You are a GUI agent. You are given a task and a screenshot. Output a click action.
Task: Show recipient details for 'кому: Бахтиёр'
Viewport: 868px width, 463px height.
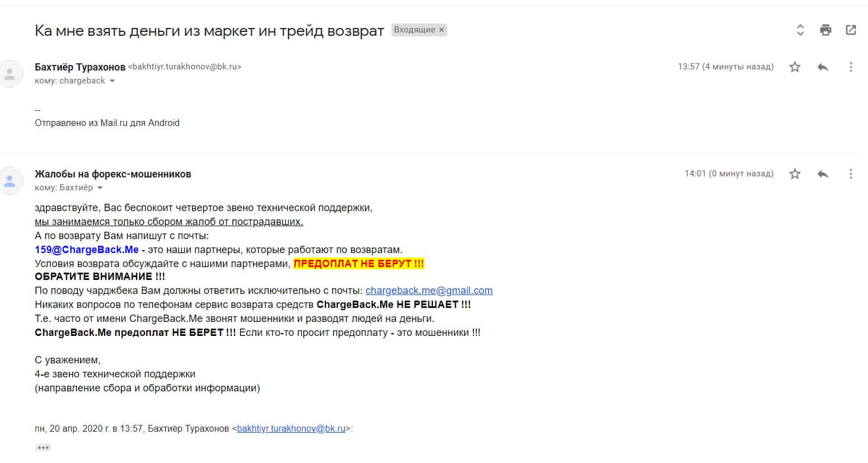tap(100, 188)
